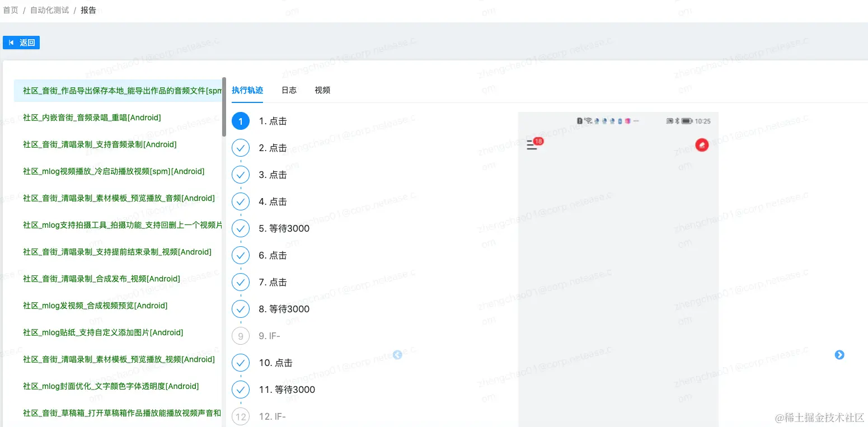
Task: Open case 社区_音街_作品导出保存本地
Action: tap(118, 91)
